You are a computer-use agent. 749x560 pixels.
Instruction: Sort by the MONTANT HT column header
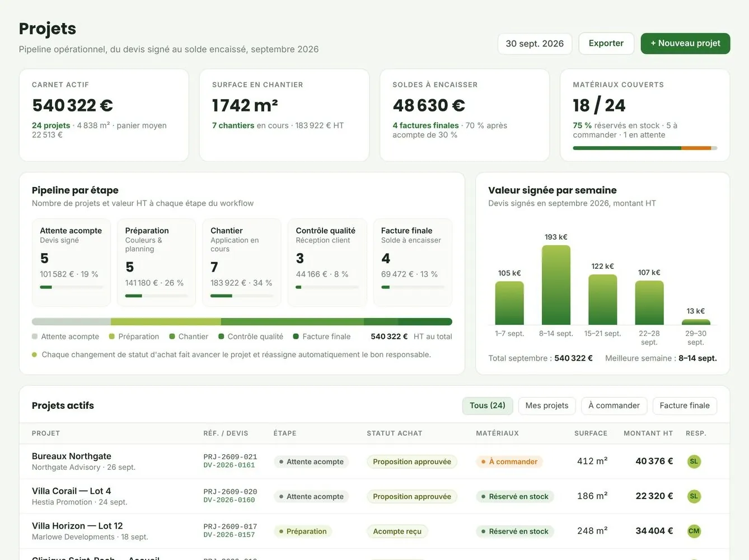click(x=648, y=433)
